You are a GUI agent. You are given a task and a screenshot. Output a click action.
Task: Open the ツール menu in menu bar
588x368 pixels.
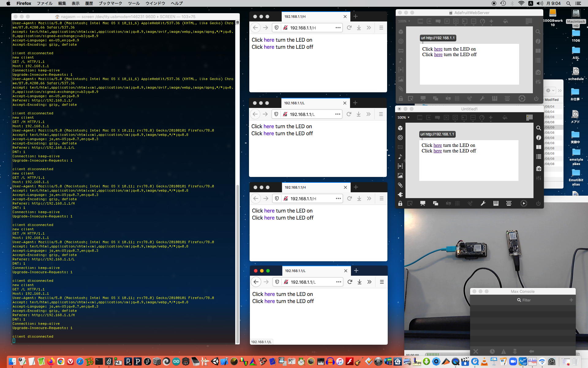(134, 3)
